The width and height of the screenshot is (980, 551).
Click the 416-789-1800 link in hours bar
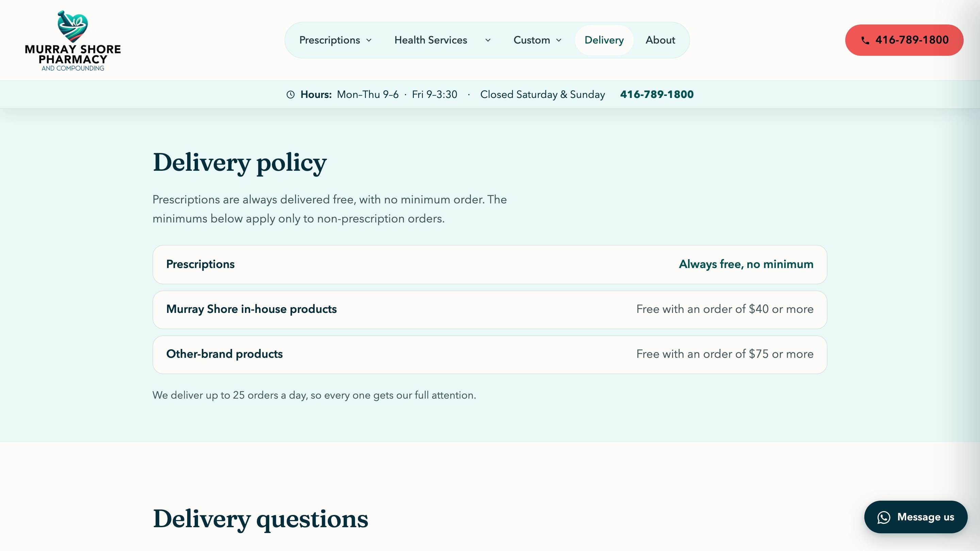[657, 95]
